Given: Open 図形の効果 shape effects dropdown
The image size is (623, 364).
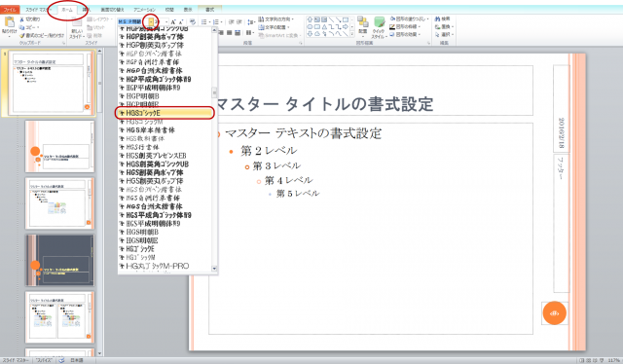Looking at the screenshot, I should [x=405, y=35].
